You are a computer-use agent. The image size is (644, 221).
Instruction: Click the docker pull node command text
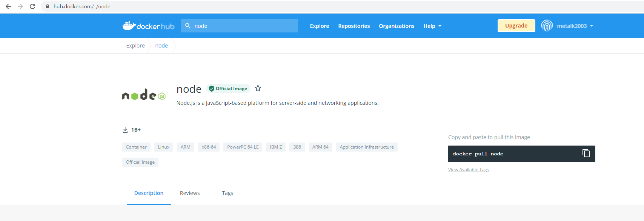tap(478, 154)
